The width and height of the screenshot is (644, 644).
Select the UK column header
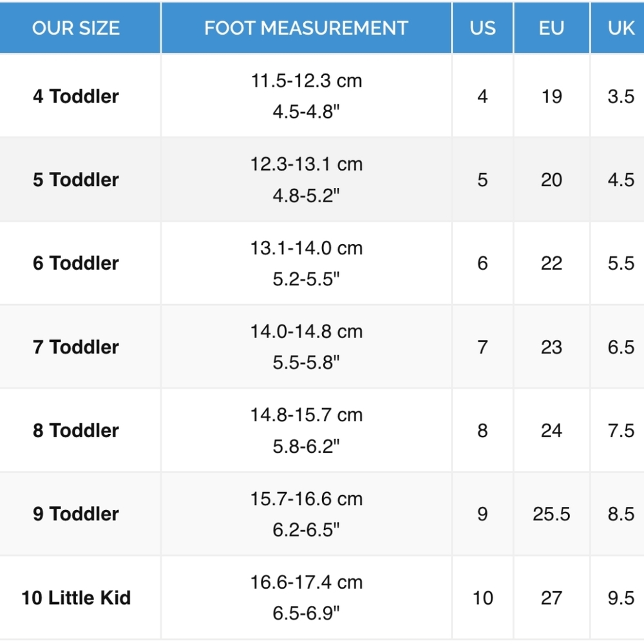tap(621, 28)
